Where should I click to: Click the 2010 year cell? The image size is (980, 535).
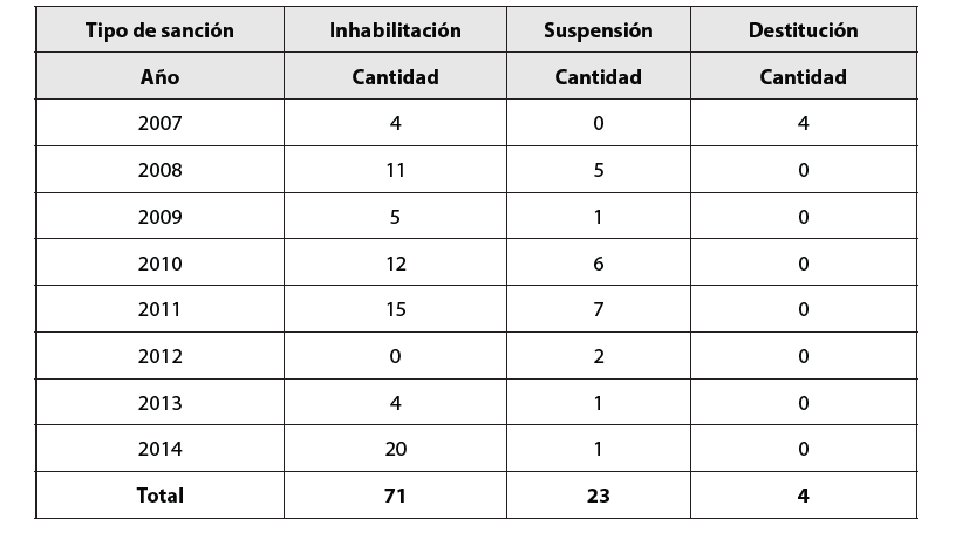point(160,263)
